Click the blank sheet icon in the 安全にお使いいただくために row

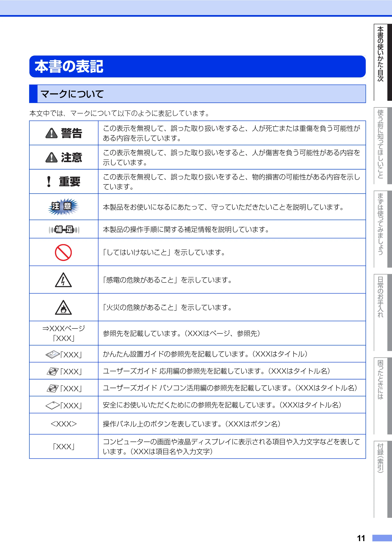coord(53,405)
